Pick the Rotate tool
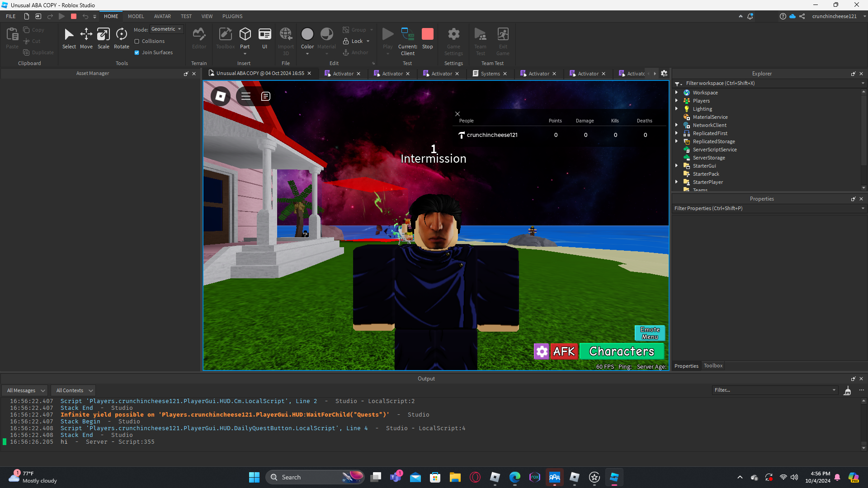Screen dimensions: 868x488 pos(121,38)
